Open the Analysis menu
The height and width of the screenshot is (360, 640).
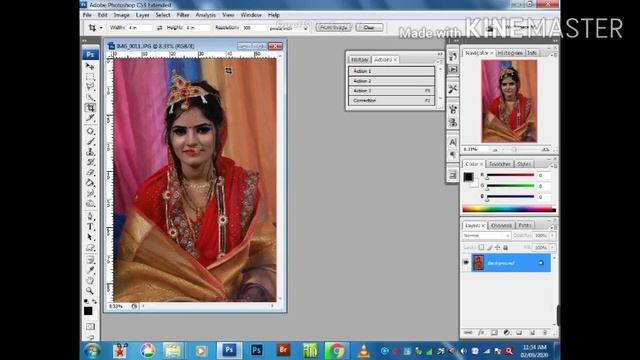pyautogui.click(x=205, y=15)
